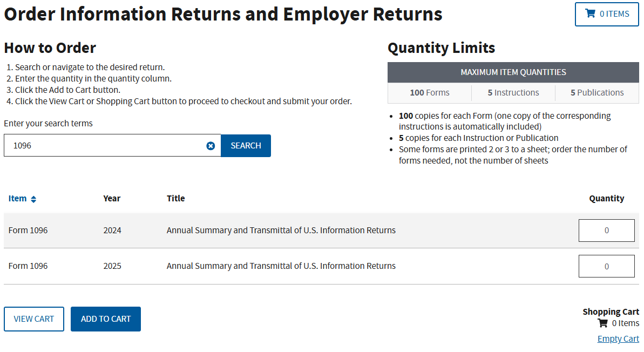This screenshot has width=644, height=352.
Task: Click the Title column header
Action: (x=175, y=198)
